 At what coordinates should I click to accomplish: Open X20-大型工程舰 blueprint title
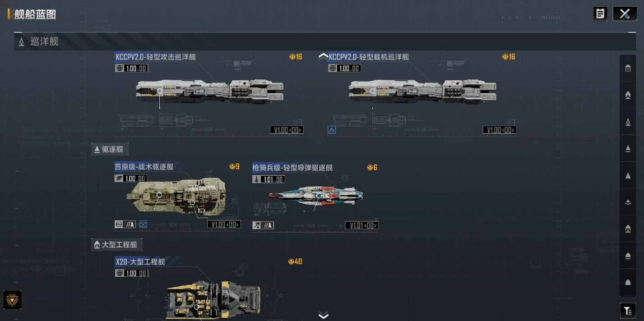tap(140, 261)
